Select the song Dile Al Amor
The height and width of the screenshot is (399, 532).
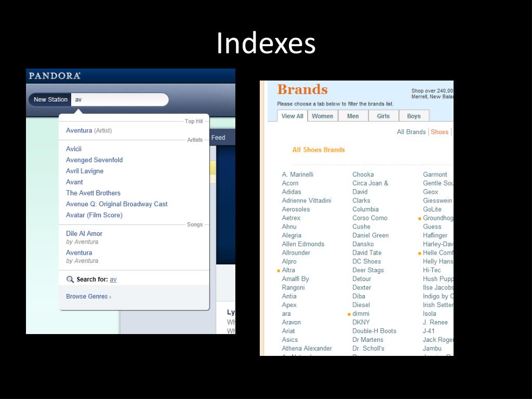[84, 233]
